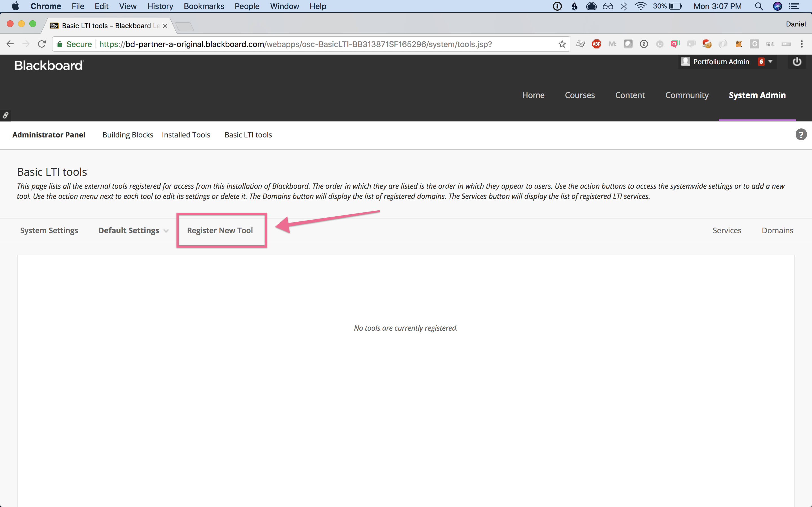Reload the page with the refresh icon
This screenshot has width=812, height=507.
tap(42, 44)
